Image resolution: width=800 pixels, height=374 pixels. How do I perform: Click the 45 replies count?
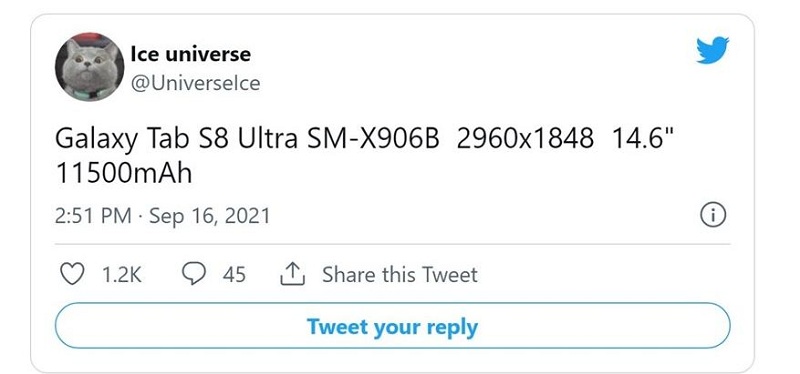(x=234, y=275)
